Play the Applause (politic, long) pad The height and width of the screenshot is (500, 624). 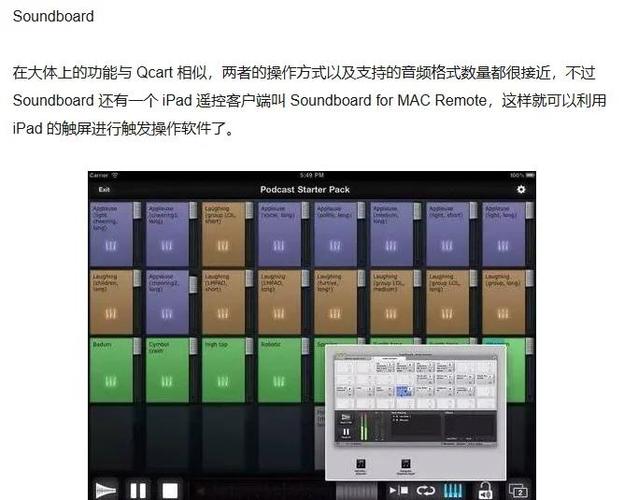335,234
